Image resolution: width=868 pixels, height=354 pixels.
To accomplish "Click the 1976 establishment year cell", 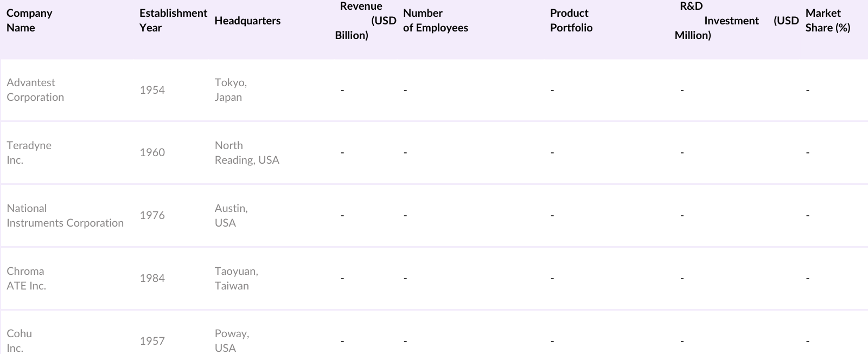I will [x=152, y=216].
